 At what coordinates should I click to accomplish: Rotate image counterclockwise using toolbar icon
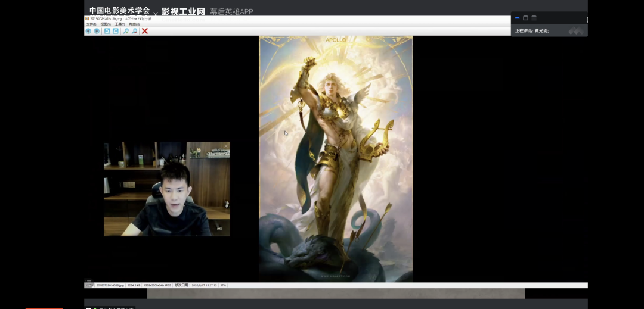pos(107,31)
